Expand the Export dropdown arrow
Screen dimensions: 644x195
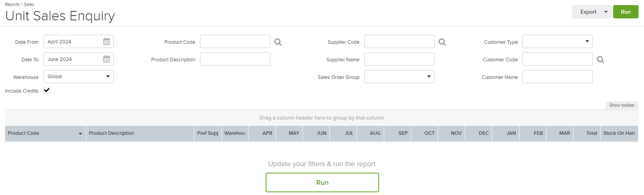[x=606, y=12]
